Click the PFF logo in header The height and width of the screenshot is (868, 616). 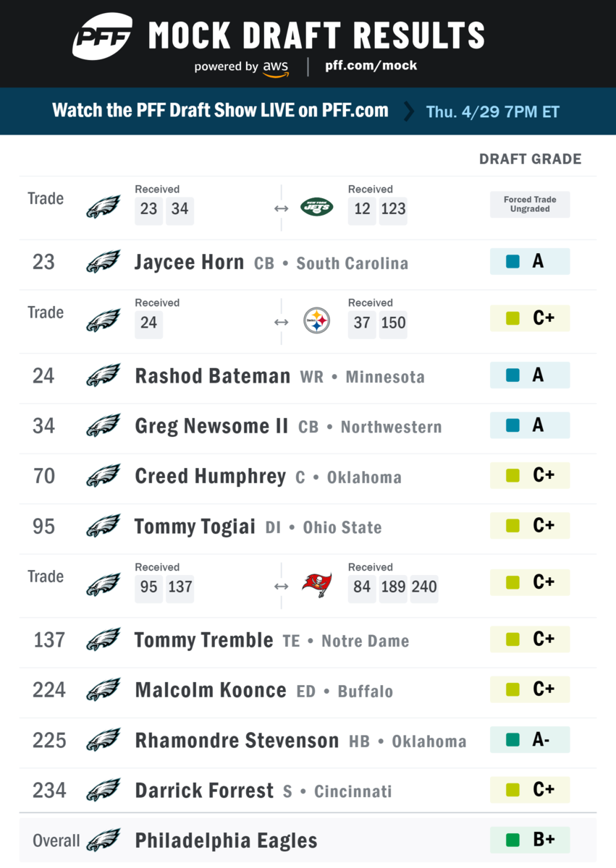click(x=103, y=35)
